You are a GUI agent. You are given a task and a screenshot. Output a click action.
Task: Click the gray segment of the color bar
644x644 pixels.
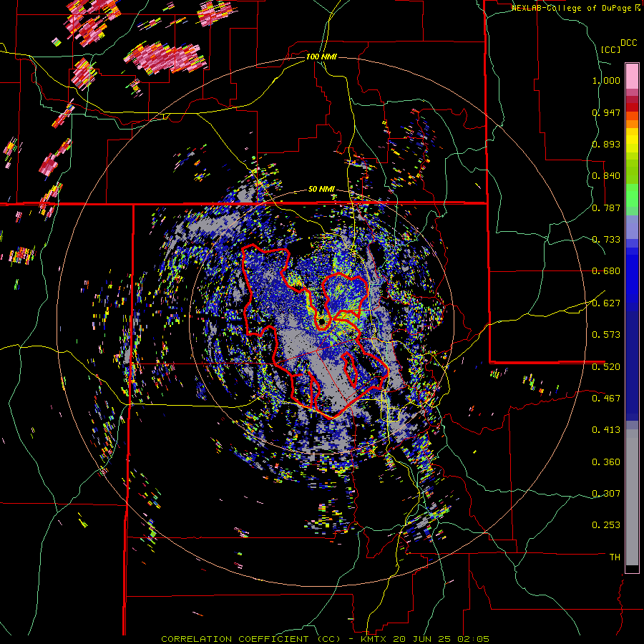[x=632, y=497]
